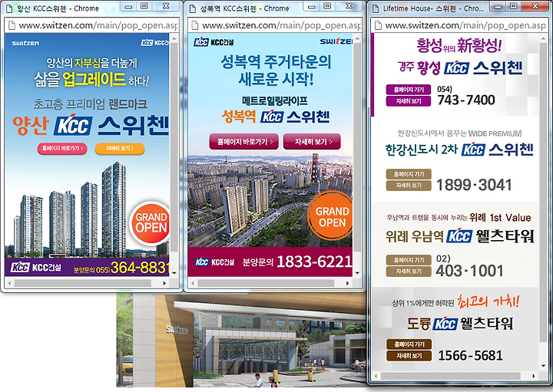Click phone number 1833-6221 in Seongbok popup
Viewport: 553px width, 392px height.
[315, 262]
